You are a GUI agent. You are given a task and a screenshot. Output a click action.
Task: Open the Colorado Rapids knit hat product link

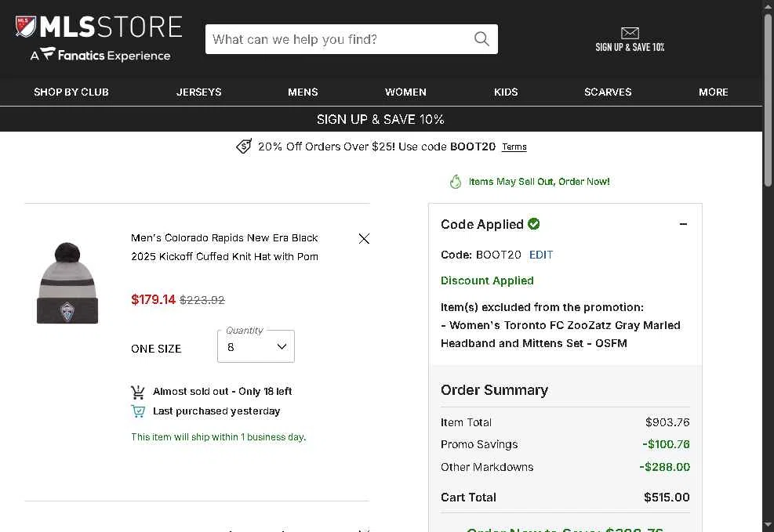coord(224,247)
